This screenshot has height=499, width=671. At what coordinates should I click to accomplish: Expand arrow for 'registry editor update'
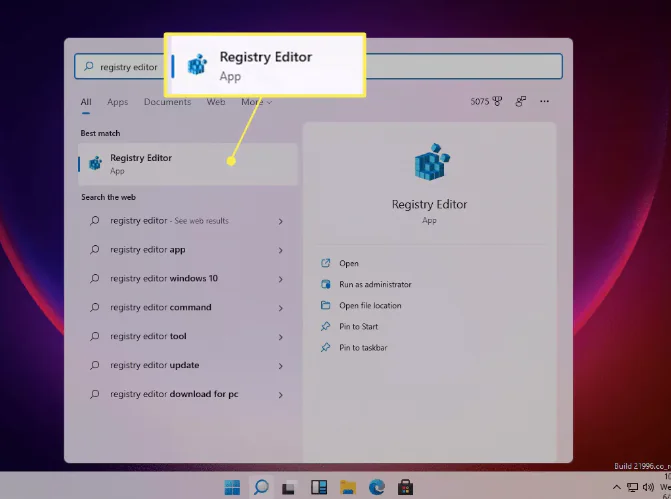pos(281,366)
